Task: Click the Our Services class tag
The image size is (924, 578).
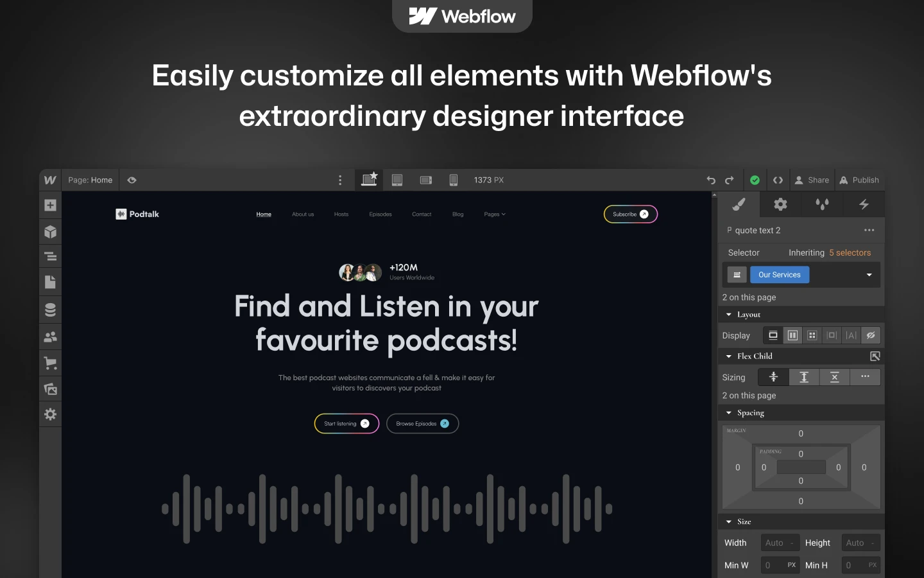Action: pos(779,275)
